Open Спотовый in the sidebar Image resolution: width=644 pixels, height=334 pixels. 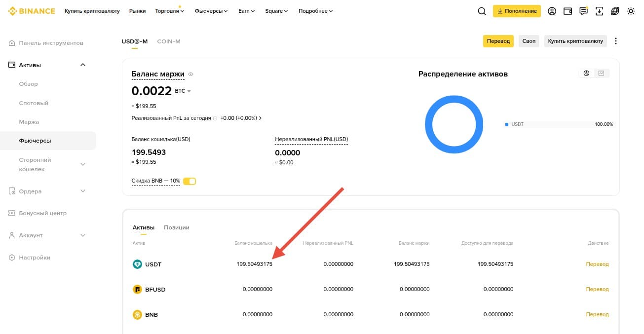[x=34, y=103]
